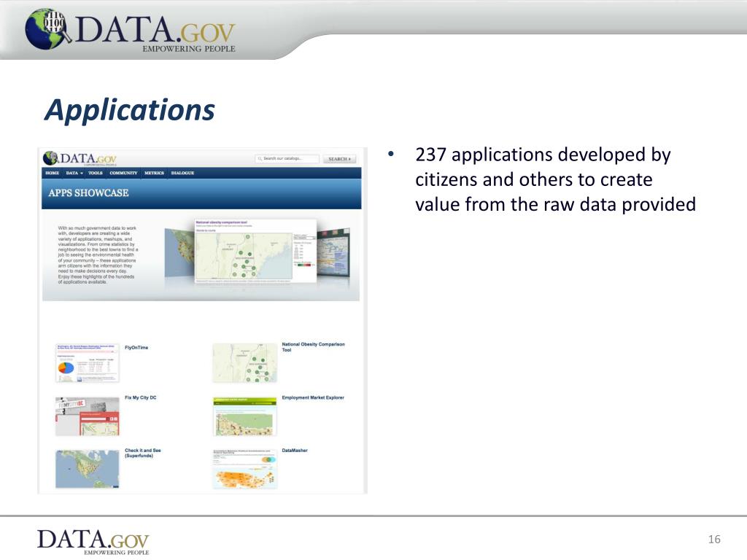Open the Employment Market Explorer thumbnail
Screen dimensions: 747x560
tap(244, 416)
